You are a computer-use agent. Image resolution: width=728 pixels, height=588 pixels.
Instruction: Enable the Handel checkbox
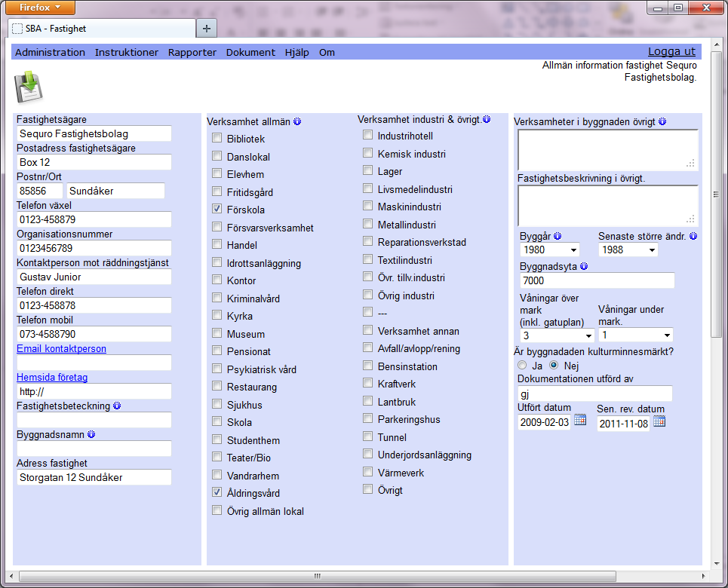coord(217,244)
